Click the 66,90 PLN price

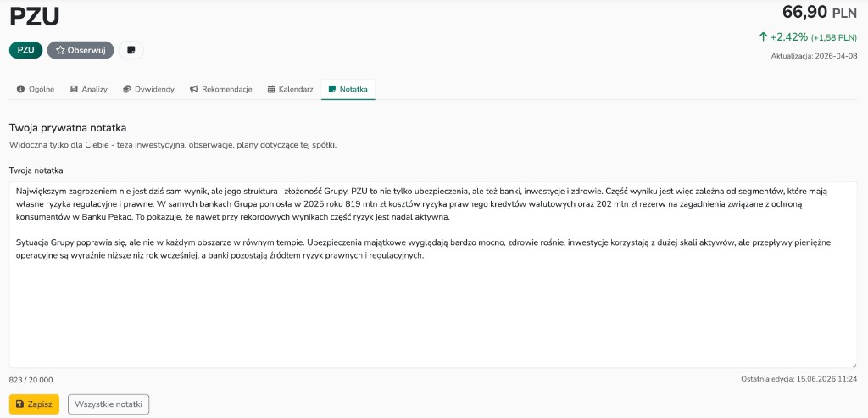tap(820, 12)
